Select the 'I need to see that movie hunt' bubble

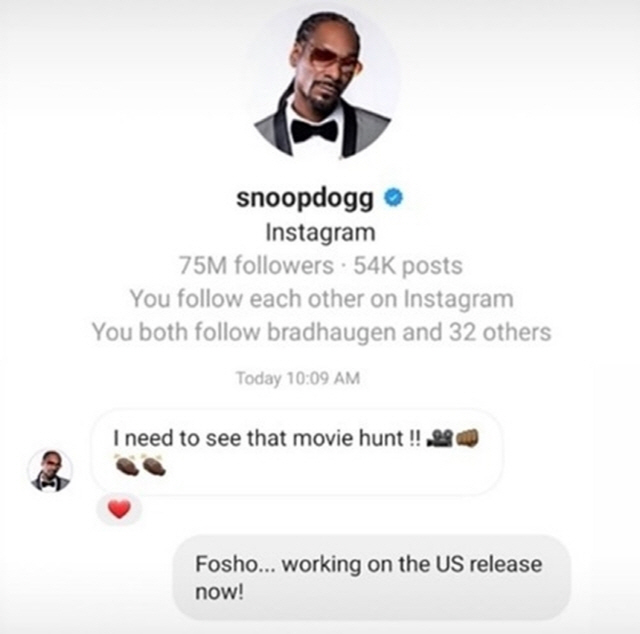297,452
